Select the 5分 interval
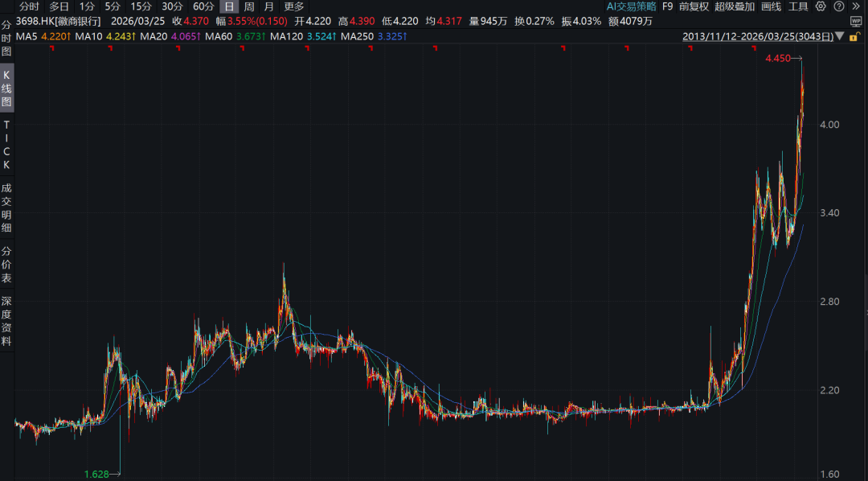Screen dimensions: 868x481 tap(113, 6)
